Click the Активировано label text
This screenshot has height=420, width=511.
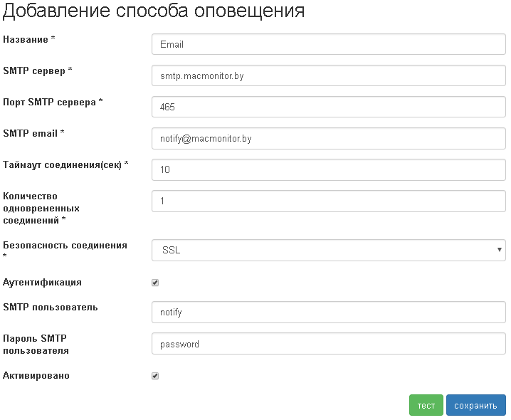(x=36, y=376)
